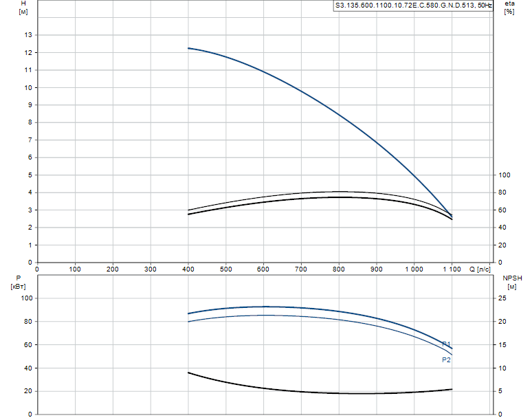This screenshot has width=532, height=420.
Task: Click the 1 100 tick on Q axis
Action: (x=452, y=269)
